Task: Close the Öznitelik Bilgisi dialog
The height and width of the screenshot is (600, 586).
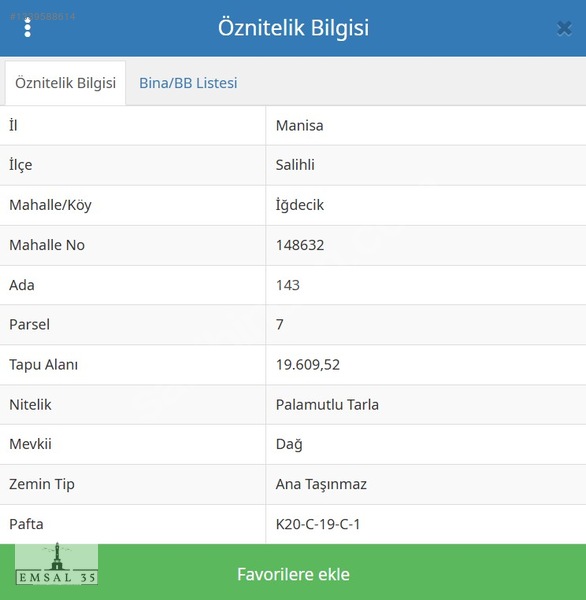Action: (564, 28)
